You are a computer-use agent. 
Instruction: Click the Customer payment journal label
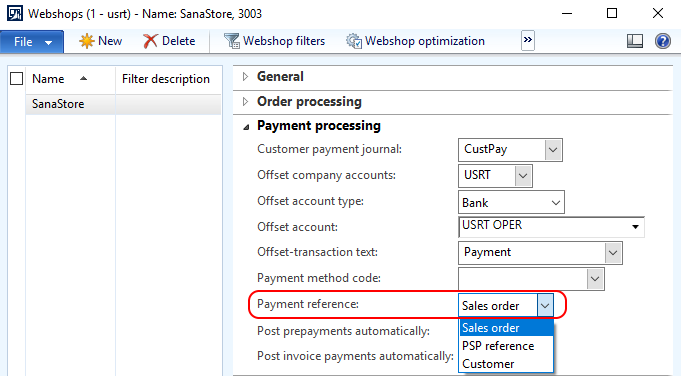pos(329,149)
